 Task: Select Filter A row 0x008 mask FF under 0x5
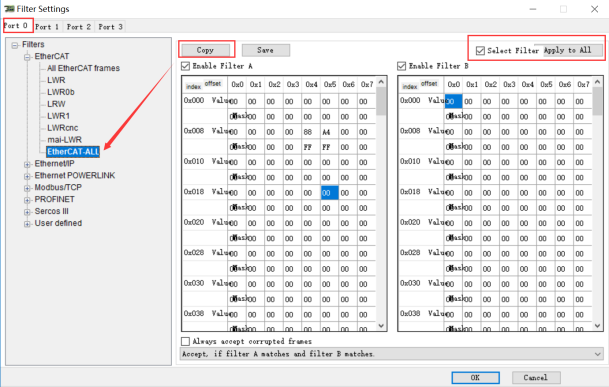pyautogui.click(x=329, y=147)
